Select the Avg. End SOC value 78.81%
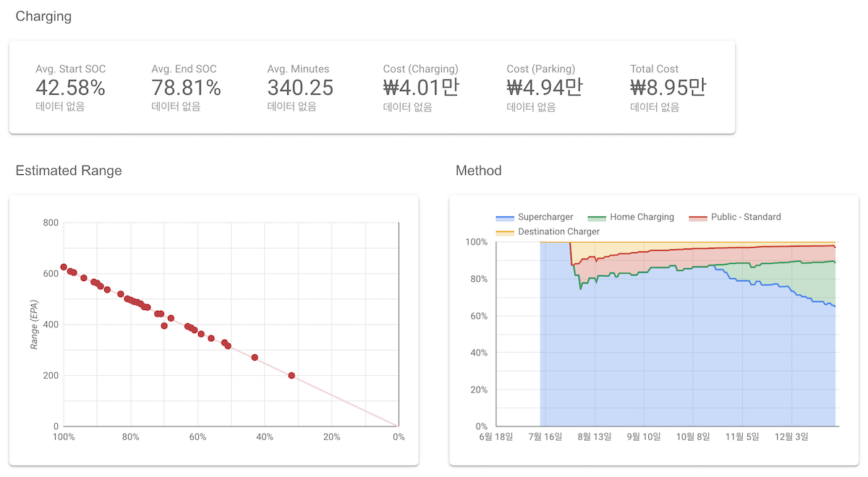 coord(186,88)
